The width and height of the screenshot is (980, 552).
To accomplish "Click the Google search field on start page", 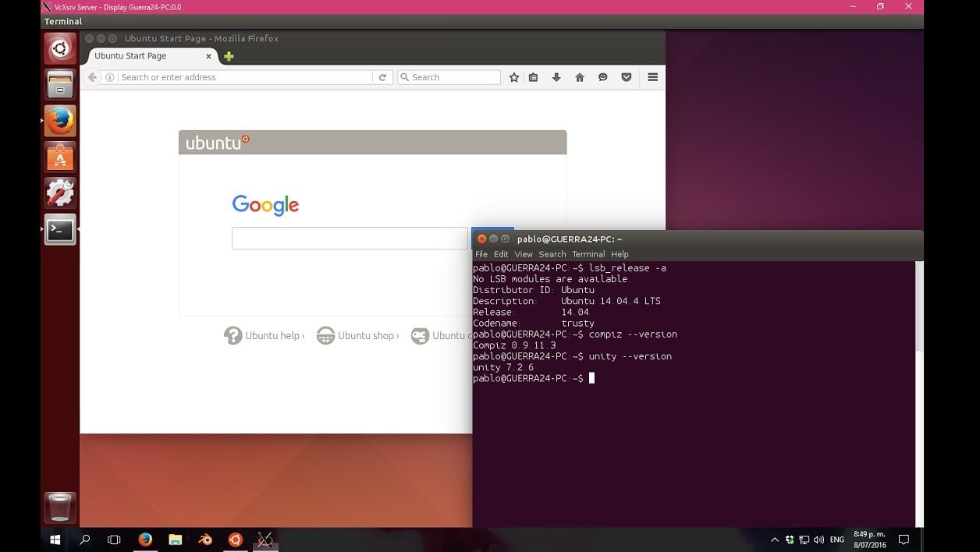I will pyautogui.click(x=350, y=239).
